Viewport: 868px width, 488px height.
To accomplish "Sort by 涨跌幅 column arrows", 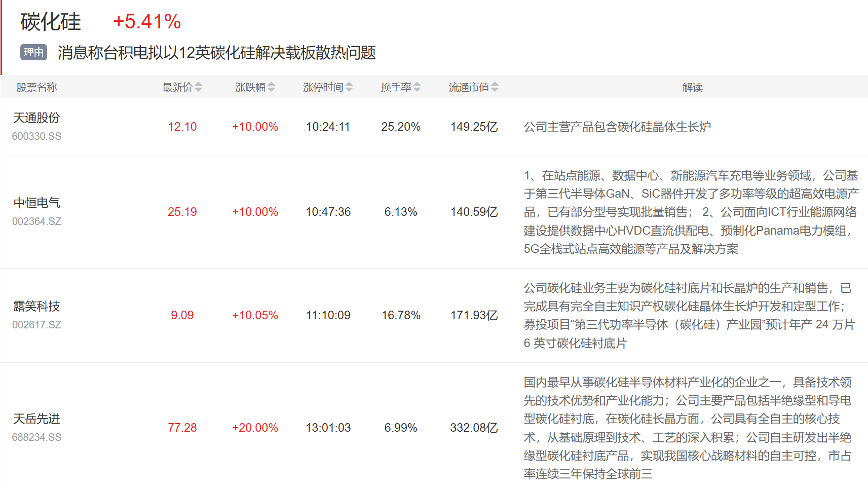I will (x=271, y=87).
